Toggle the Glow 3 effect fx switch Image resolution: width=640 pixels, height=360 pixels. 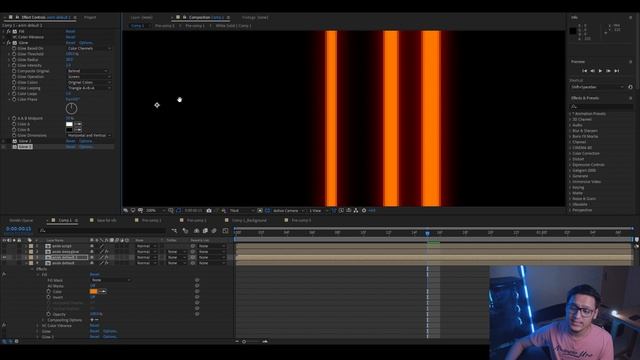(9, 147)
